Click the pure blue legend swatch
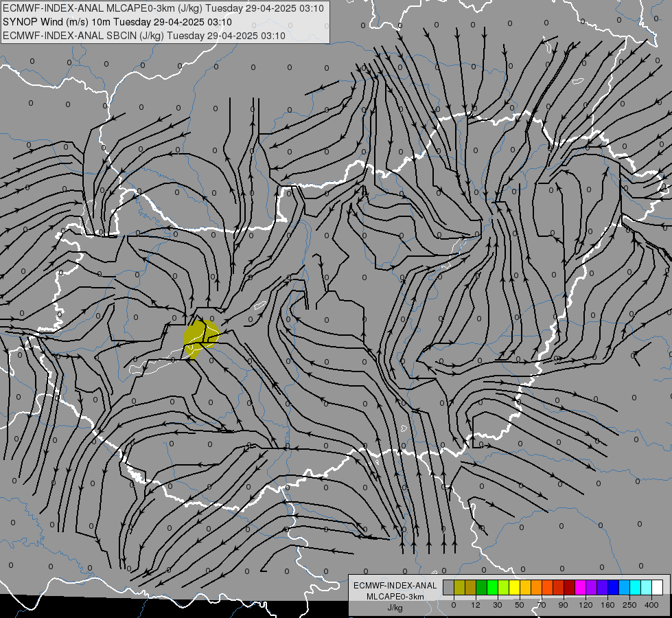The height and width of the screenshot is (618, 672). [x=614, y=587]
